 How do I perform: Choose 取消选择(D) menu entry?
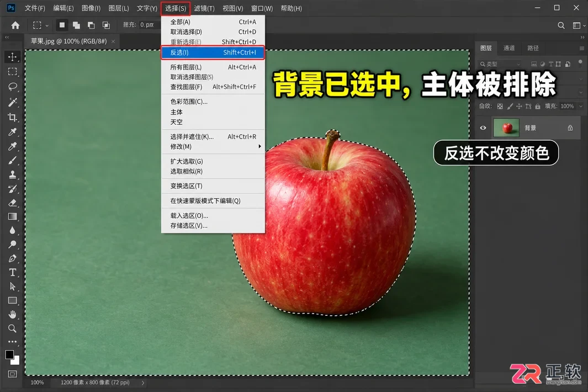click(x=213, y=32)
